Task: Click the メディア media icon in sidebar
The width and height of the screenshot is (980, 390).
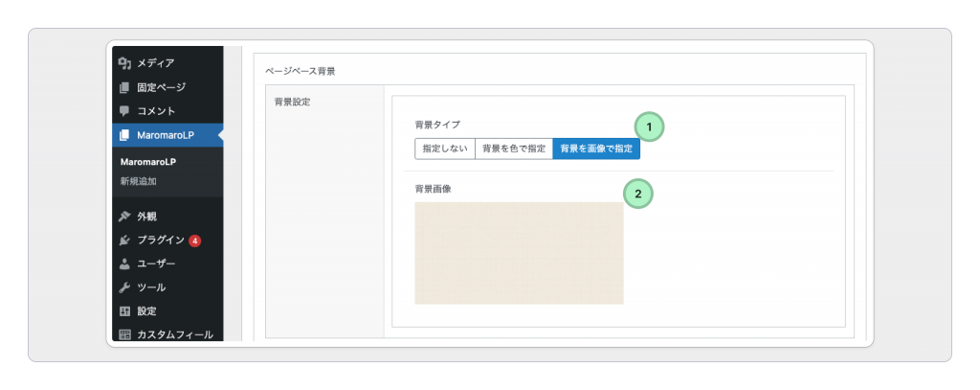Action: pyautogui.click(x=124, y=63)
